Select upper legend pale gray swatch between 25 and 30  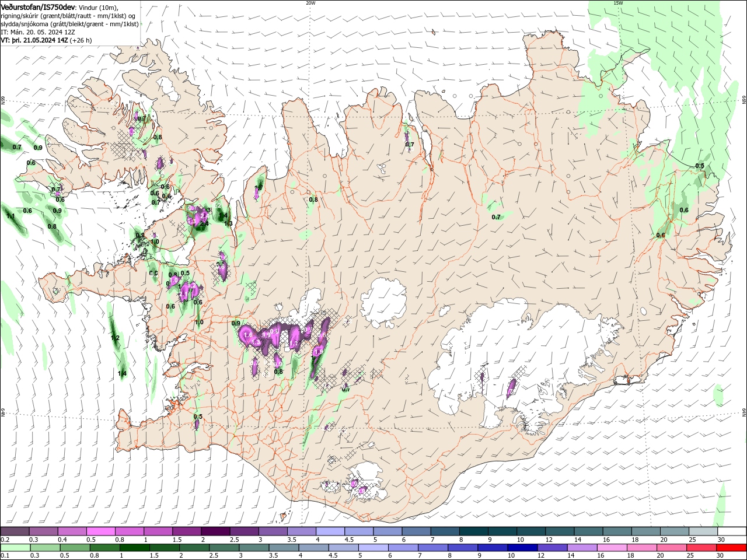tap(702, 531)
